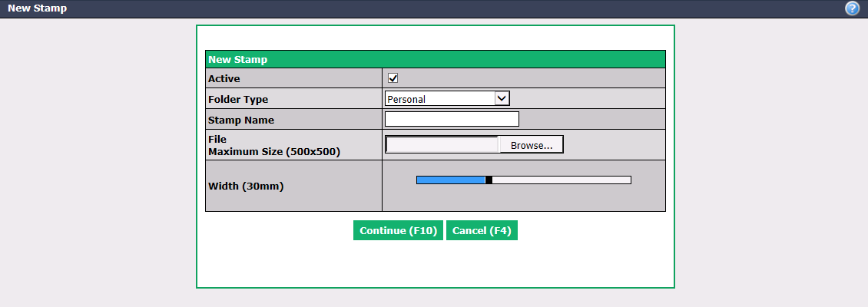Click the File label text

[217, 140]
